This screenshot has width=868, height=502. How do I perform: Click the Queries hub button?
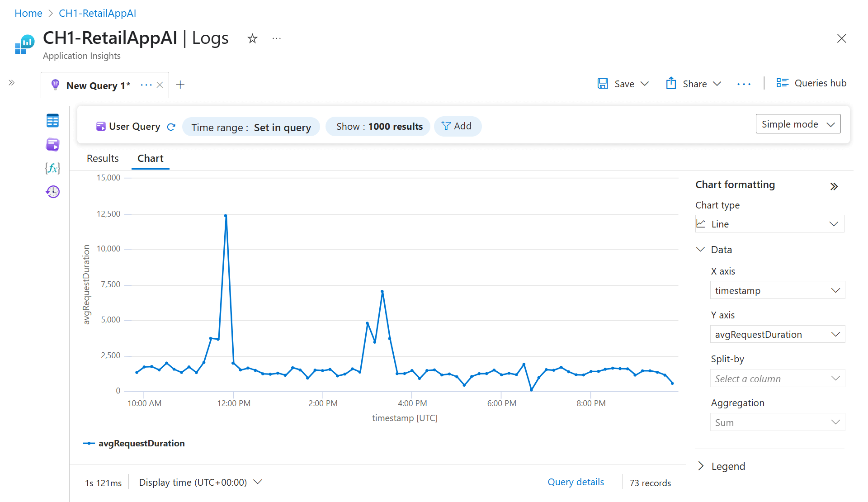(811, 83)
